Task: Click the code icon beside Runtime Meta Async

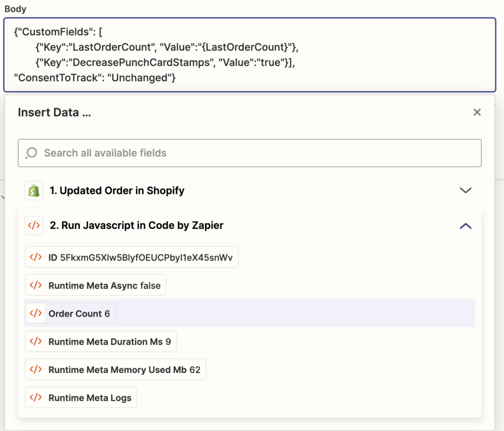Action: (35, 285)
